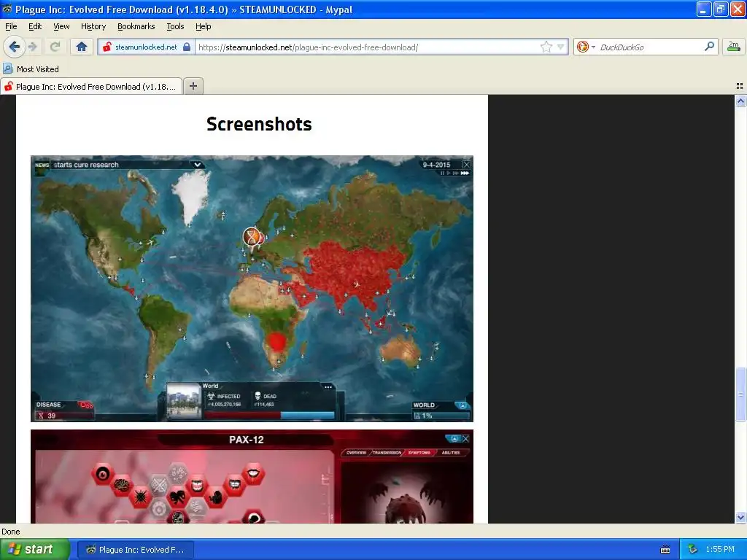Click the 2m toolbar addon button
The width and height of the screenshot is (747, 560).
coord(734,47)
